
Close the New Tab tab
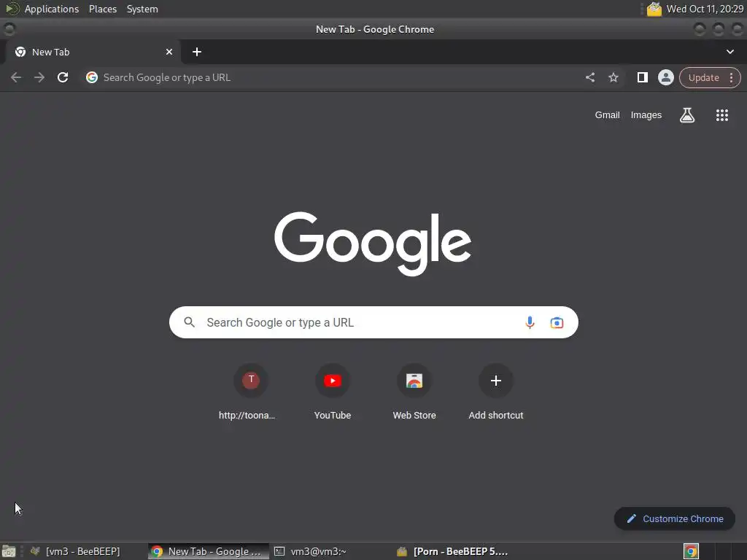tap(169, 52)
